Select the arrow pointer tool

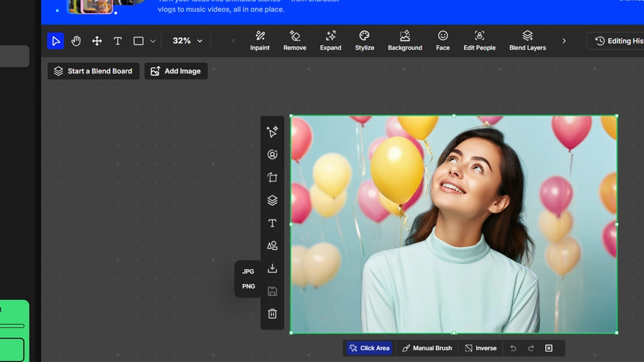(56, 41)
